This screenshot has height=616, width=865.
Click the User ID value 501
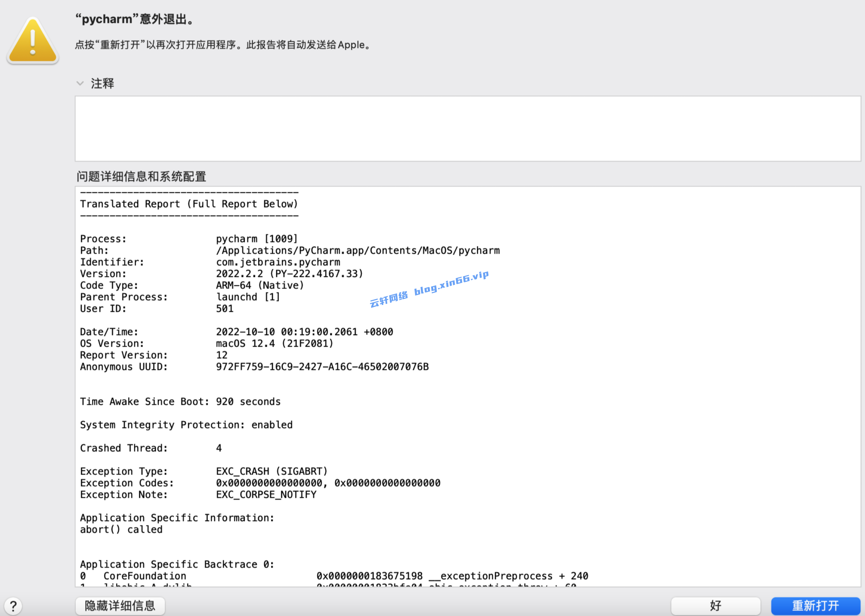pos(225,309)
